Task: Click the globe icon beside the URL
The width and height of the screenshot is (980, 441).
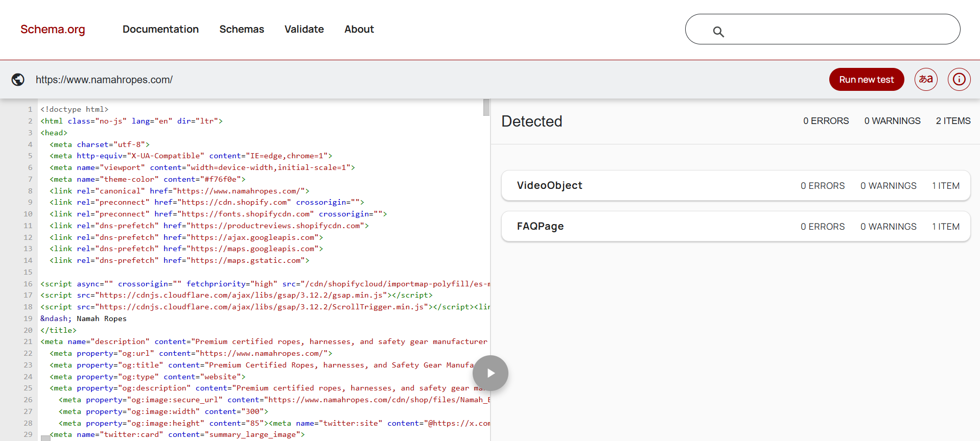Action: click(x=18, y=80)
